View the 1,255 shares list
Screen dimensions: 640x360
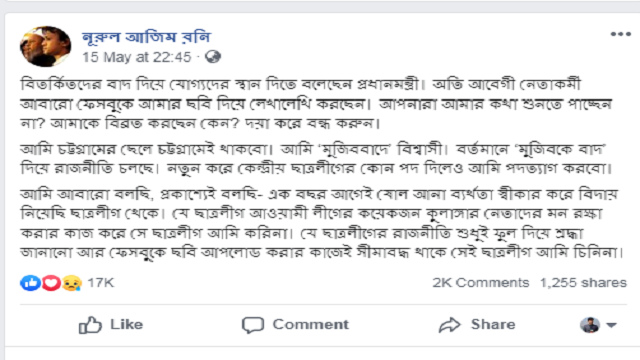[x=583, y=282]
